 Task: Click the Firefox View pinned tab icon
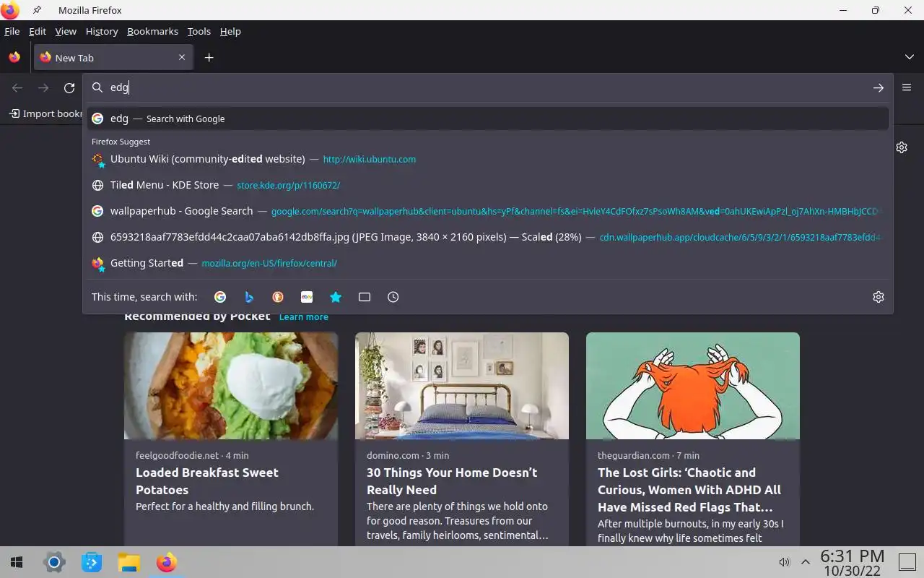coord(14,57)
